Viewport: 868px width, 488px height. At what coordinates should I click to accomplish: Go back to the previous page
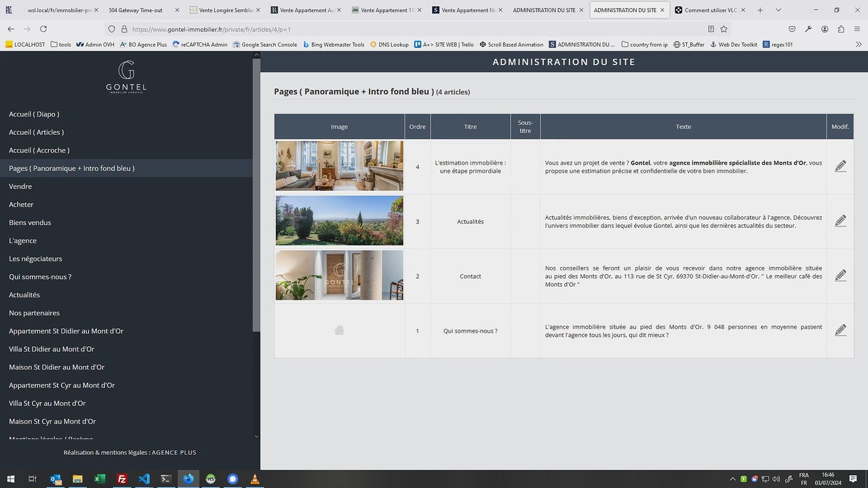point(11,29)
